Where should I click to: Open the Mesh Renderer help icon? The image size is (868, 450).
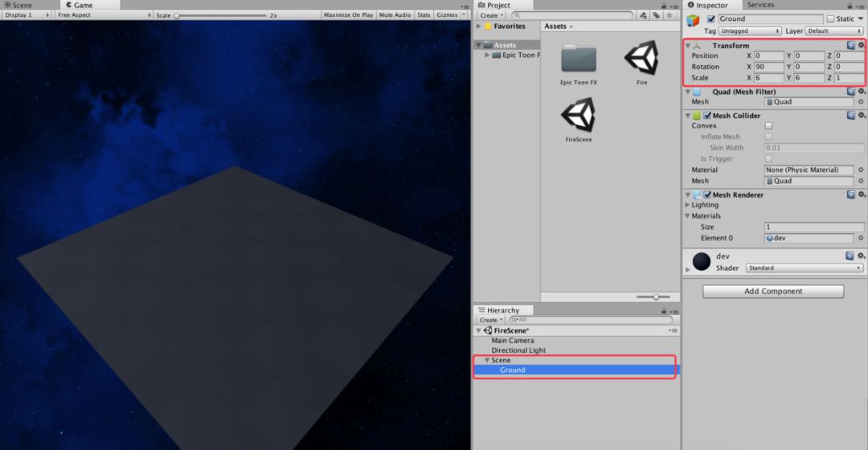851,194
